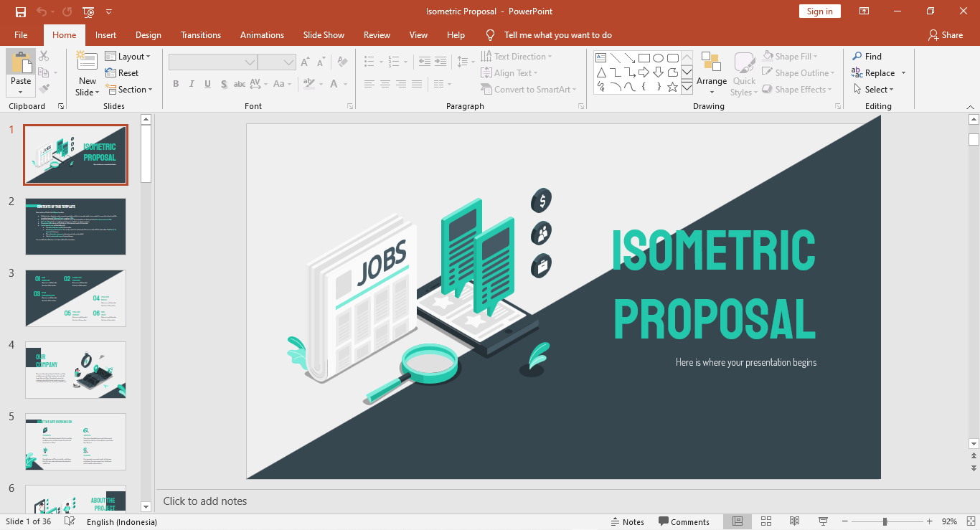The height and width of the screenshot is (530, 980).
Task: Decrease font size with the small A
Action: point(322,62)
